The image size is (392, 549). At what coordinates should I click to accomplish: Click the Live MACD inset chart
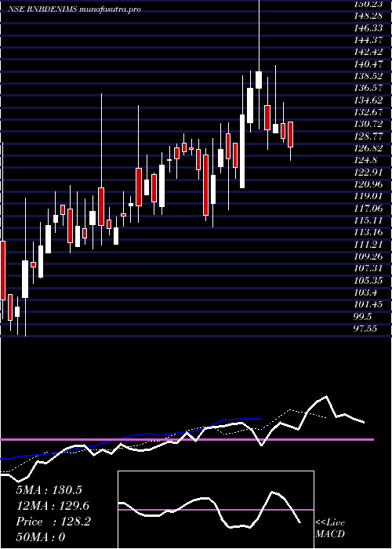click(216, 510)
